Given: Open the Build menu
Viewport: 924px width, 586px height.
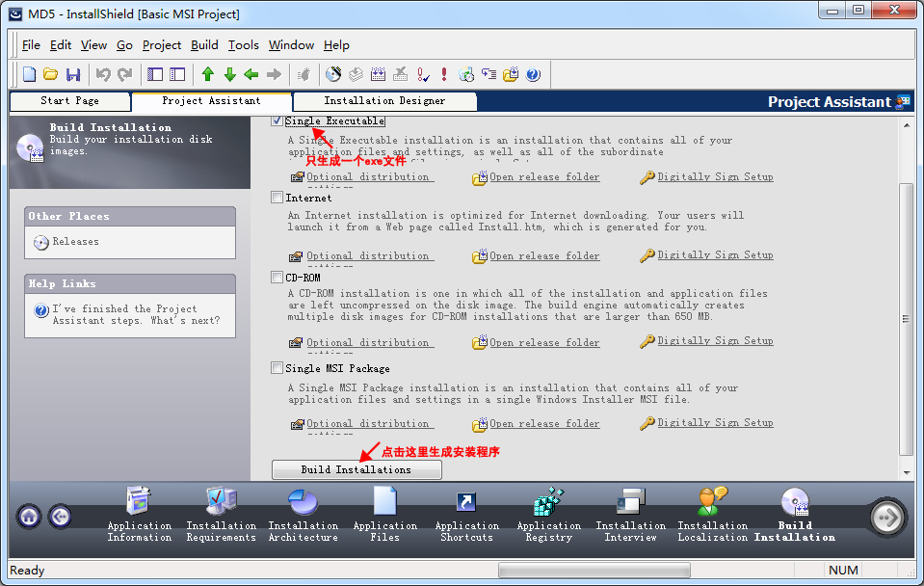Looking at the screenshot, I should (204, 44).
